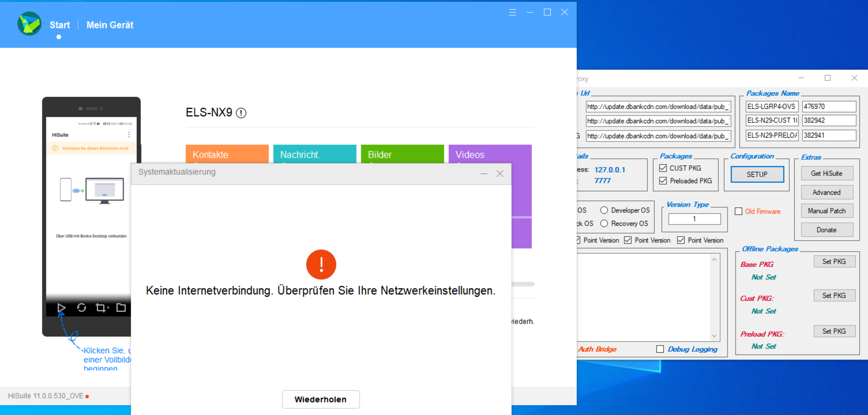Select the Recovery OS radio button
This screenshot has width=868, height=415.
click(x=604, y=224)
